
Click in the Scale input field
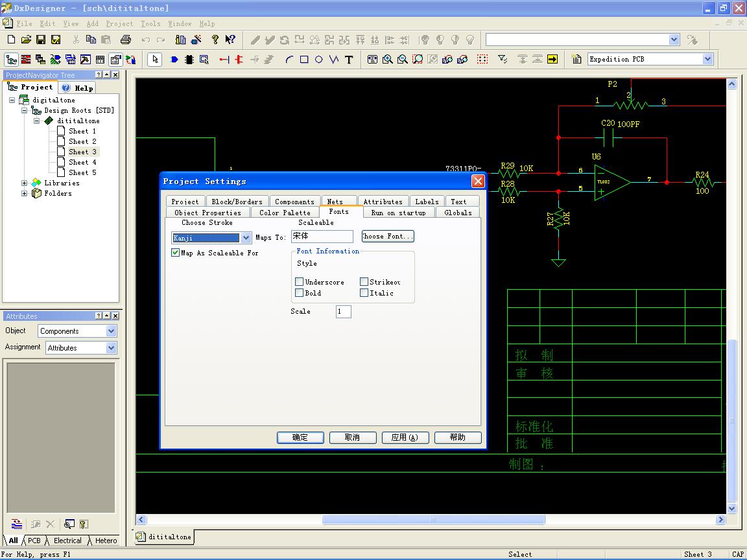tap(343, 312)
